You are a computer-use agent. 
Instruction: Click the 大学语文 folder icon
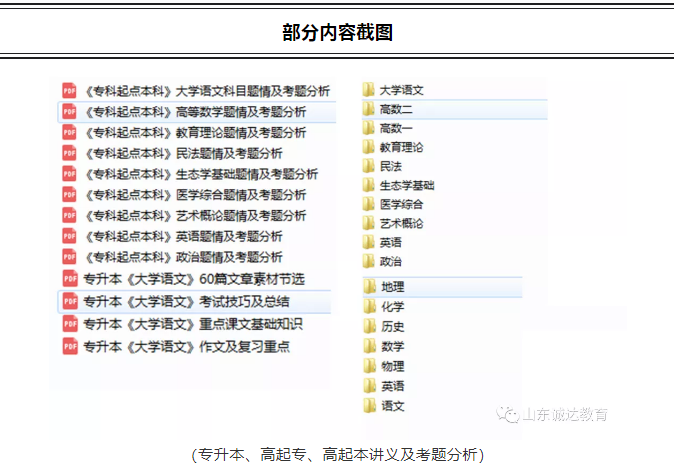tap(368, 90)
